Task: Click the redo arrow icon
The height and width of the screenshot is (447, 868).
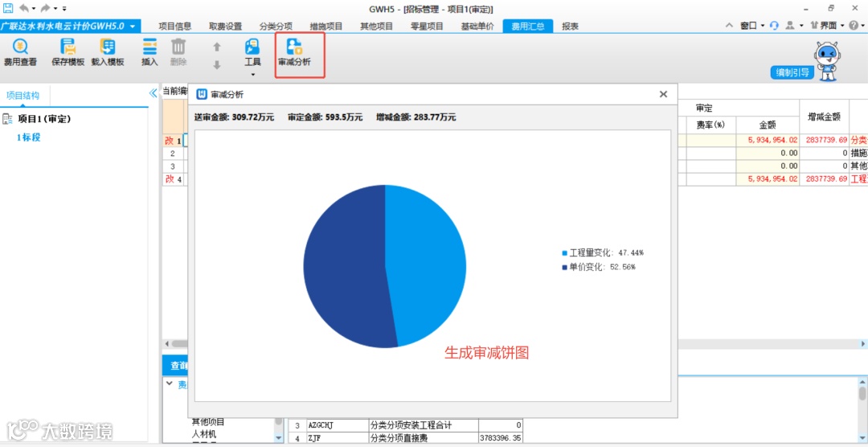Action: (46, 8)
